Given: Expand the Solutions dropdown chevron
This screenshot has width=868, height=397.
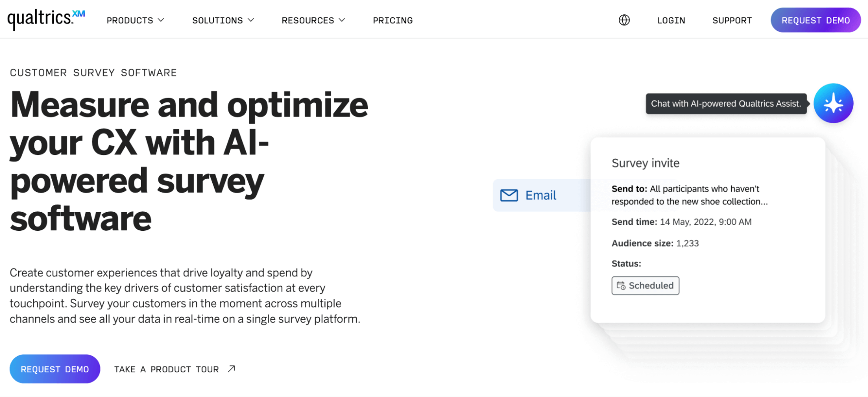Looking at the screenshot, I should pyautogui.click(x=251, y=20).
